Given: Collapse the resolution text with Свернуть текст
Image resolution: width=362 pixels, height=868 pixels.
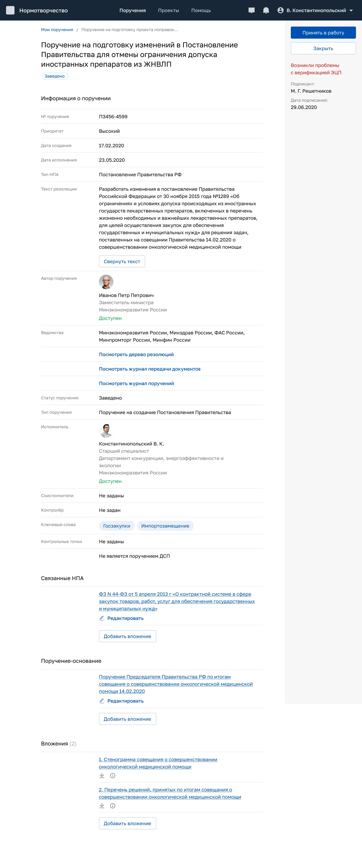Looking at the screenshot, I should point(122,261).
